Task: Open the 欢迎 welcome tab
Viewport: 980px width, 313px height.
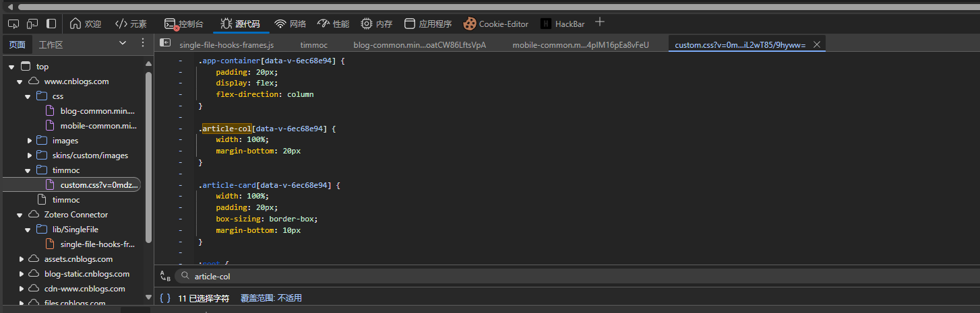Action: point(86,24)
